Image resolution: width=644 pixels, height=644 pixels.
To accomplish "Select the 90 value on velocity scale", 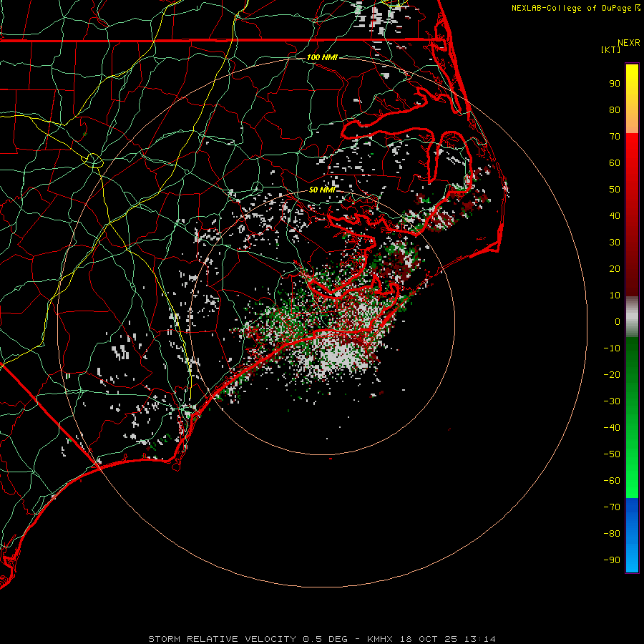I will pos(615,84).
